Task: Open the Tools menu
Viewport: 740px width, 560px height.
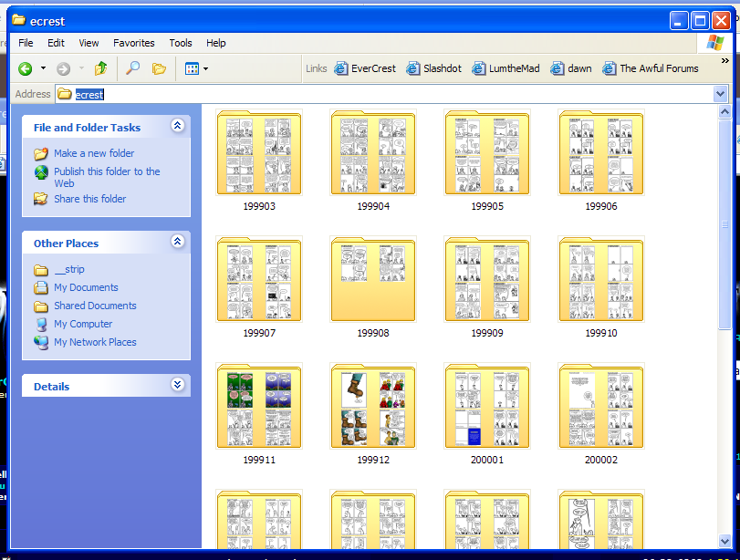Action: [x=181, y=43]
